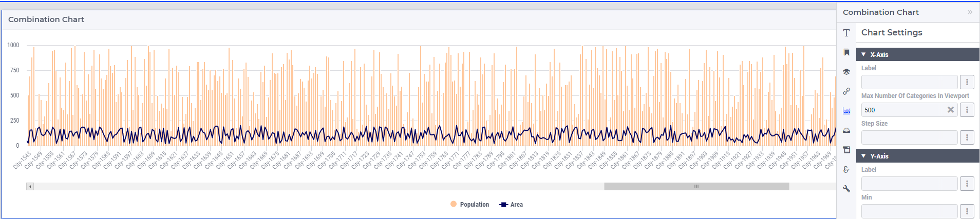
Task: Open the link settings tab icon
Action: [x=846, y=91]
